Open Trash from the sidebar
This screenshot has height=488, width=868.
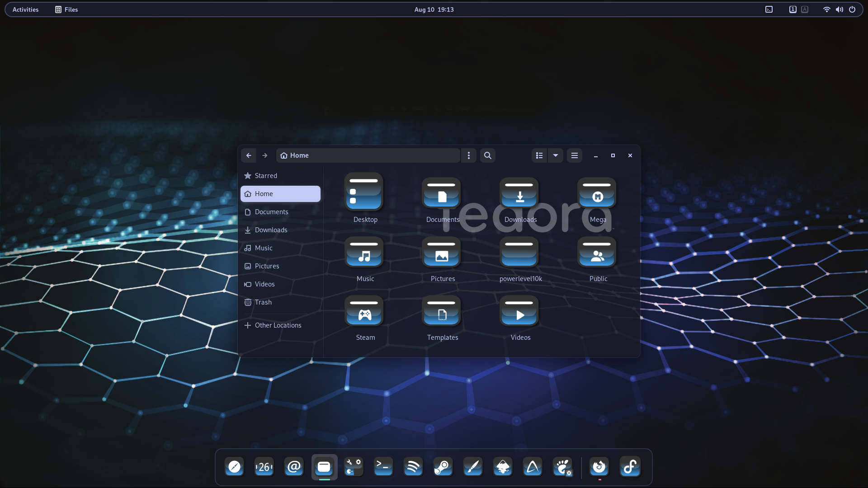click(x=280, y=302)
